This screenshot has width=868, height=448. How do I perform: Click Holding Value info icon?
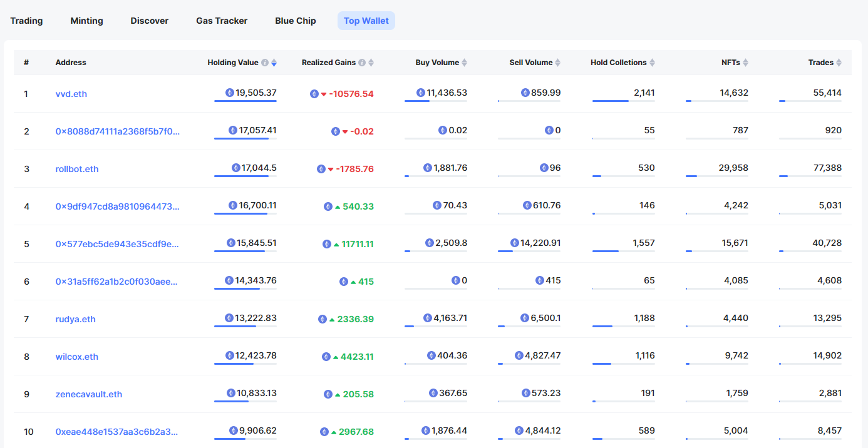[x=265, y=63]
